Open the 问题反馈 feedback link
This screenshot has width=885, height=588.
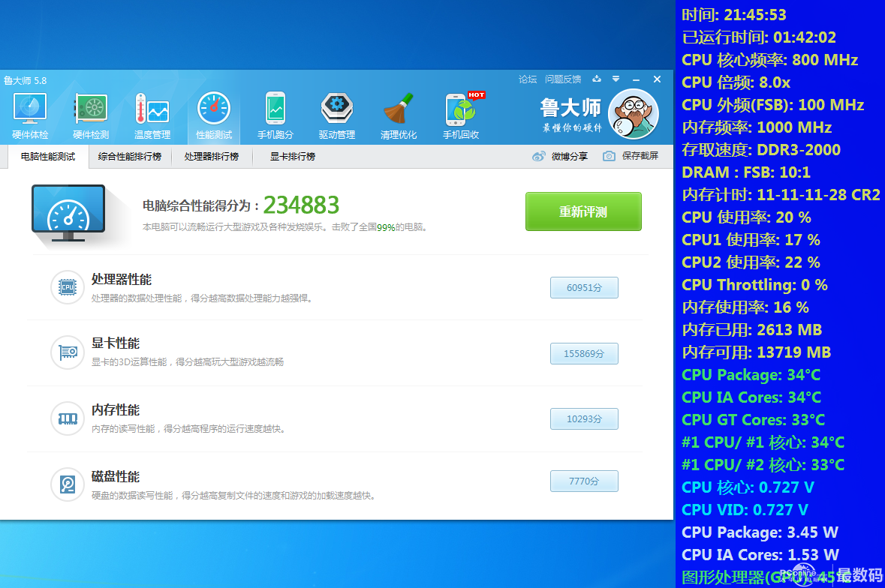pyautogui.click(x=563, y=79)
